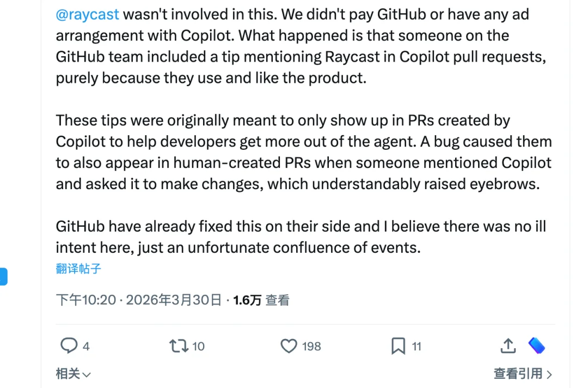Click the reply count showing 4

coord(87,345)
